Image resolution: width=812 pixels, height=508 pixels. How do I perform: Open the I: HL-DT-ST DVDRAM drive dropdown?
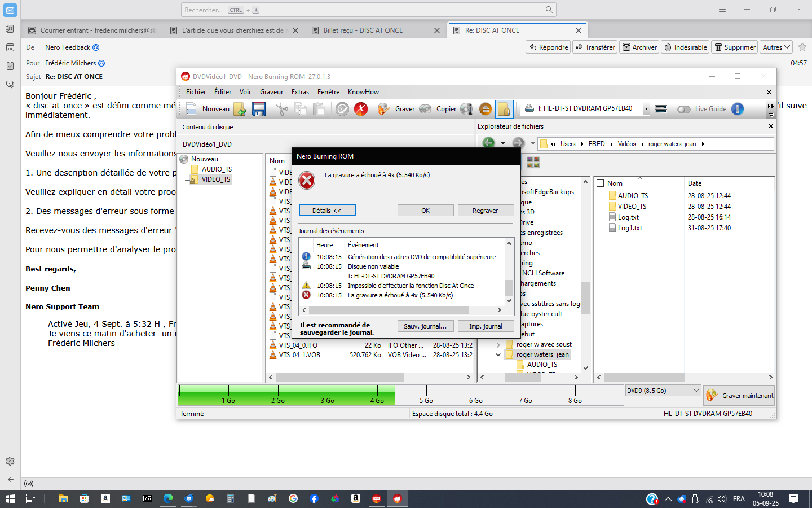coord(646,109)
